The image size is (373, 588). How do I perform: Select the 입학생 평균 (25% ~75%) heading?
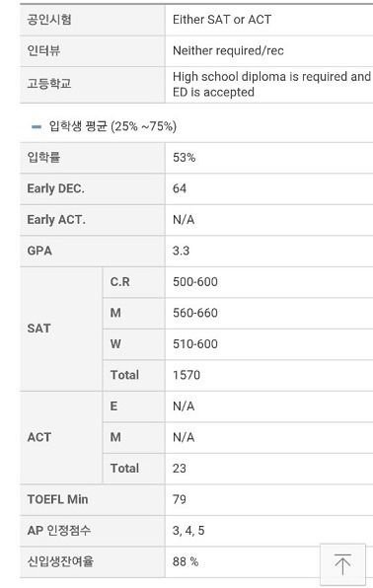click(x=112, y=126)
